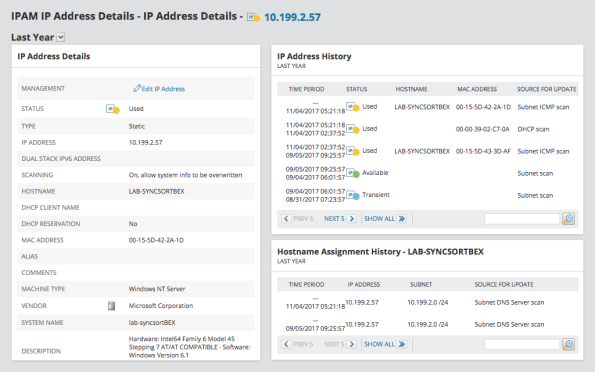Click the search icon in IP Address History

point(568,219)
